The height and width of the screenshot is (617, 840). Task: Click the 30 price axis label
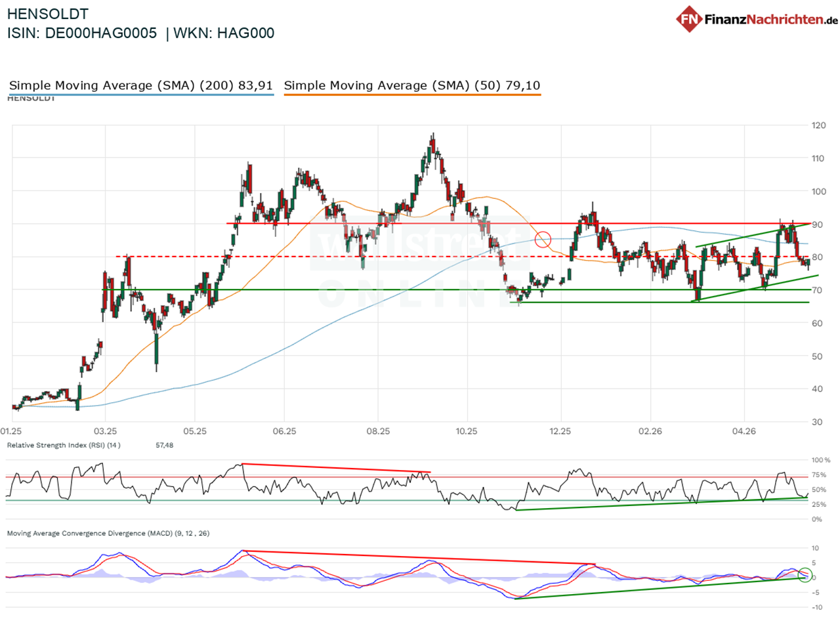point(818,421)
